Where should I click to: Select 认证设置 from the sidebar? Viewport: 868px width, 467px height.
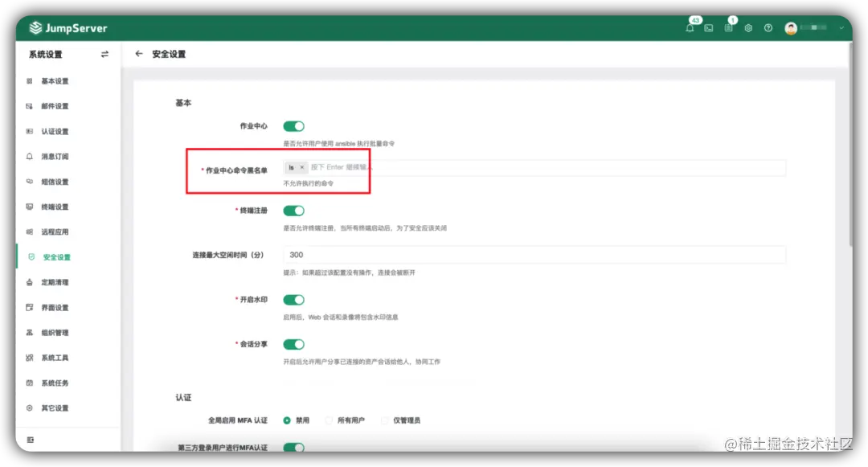[x=56, y=131]
